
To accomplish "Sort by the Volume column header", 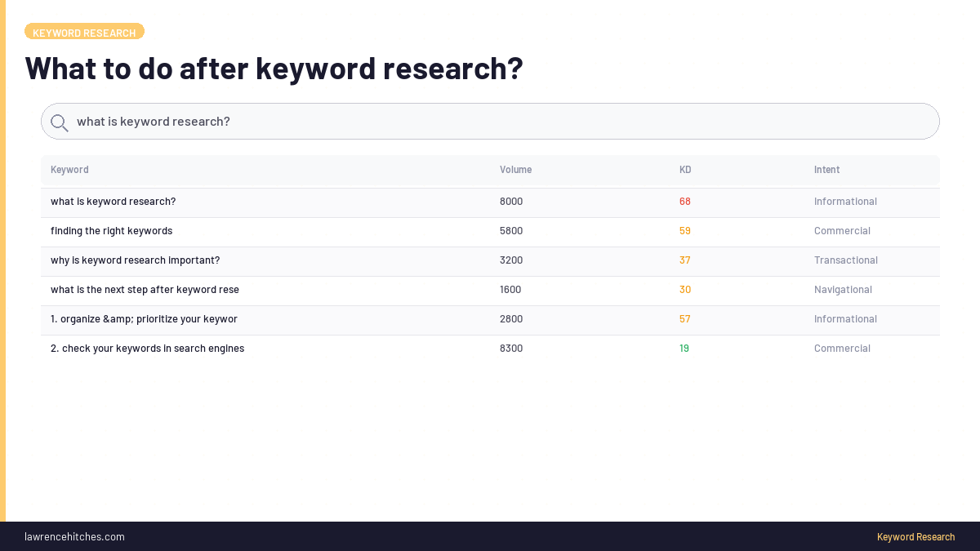I will [515, 169].
